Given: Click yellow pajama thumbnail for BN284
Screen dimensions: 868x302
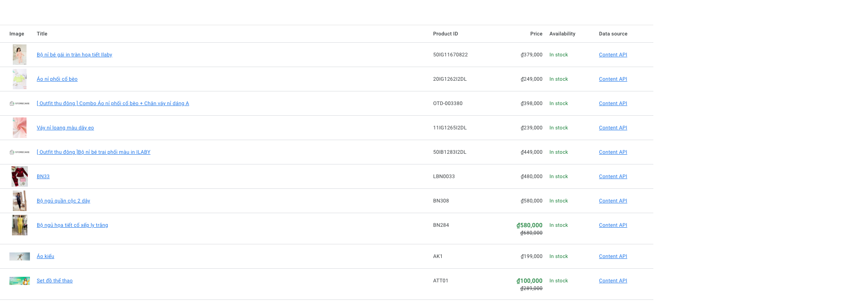Looking at the screenshot, I should coord(20,225).
